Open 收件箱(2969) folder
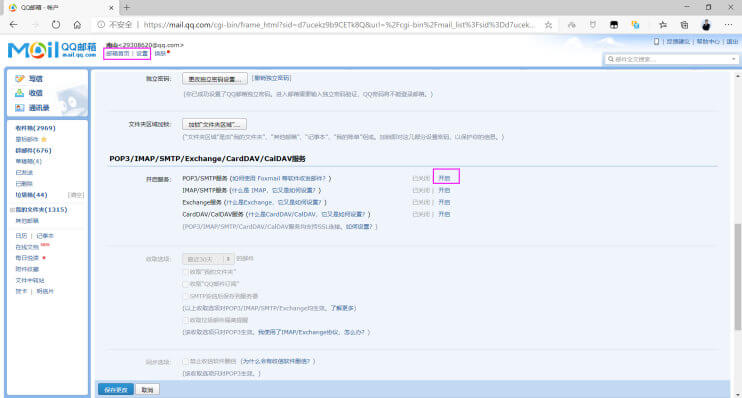Screen dimensions: 742x398 (x=35, y=128)
